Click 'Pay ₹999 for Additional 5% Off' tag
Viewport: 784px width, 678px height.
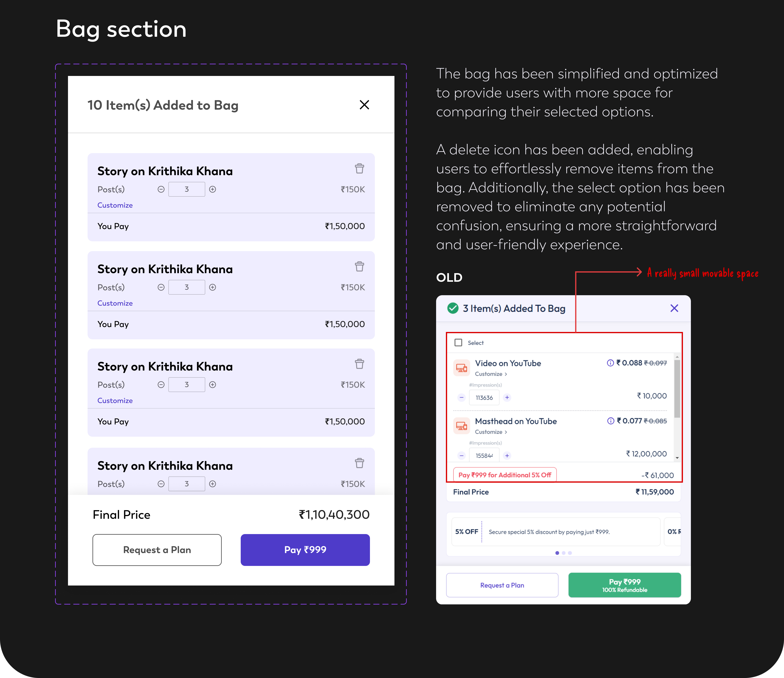[x=505, y=475]
